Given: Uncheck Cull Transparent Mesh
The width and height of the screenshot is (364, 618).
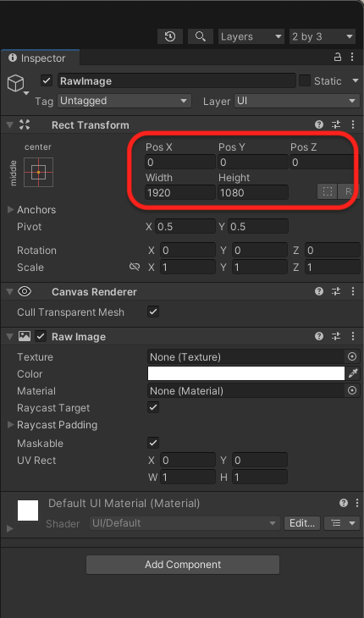Looking at the screenshot, I should tap(153, 312).
